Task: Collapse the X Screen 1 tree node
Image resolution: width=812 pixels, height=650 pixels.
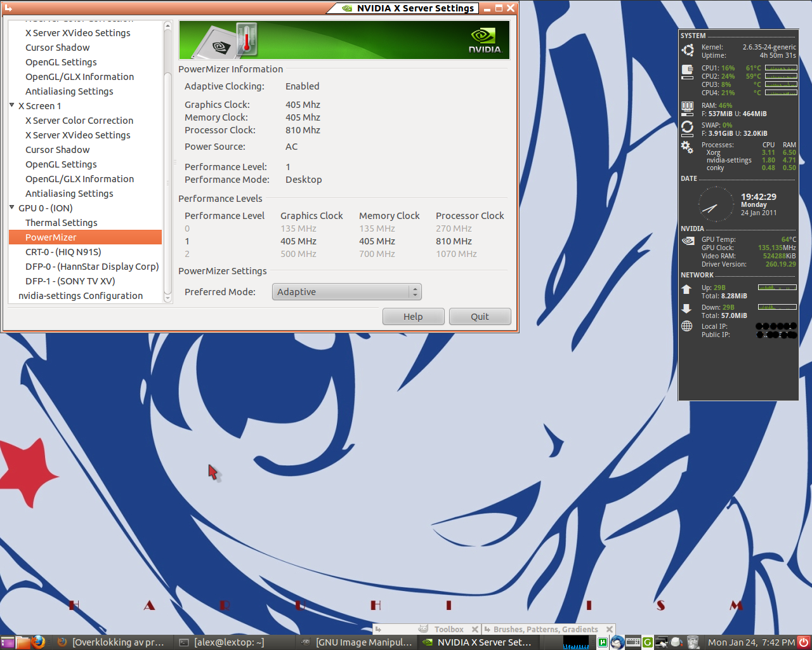Action: pyautogui.click(x=12, y=105)
